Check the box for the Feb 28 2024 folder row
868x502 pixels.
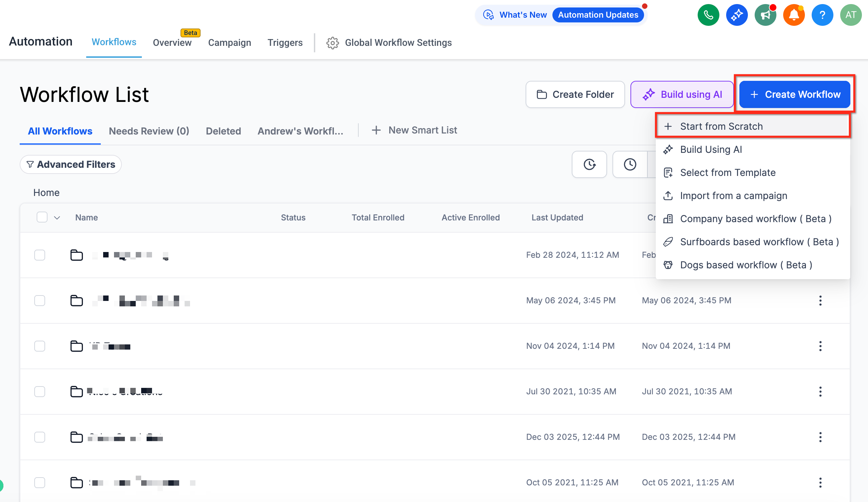coord(40,255)
